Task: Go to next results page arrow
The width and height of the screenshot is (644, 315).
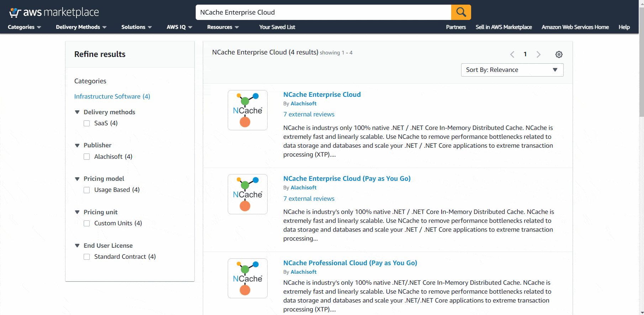Action: pos(538,54)
